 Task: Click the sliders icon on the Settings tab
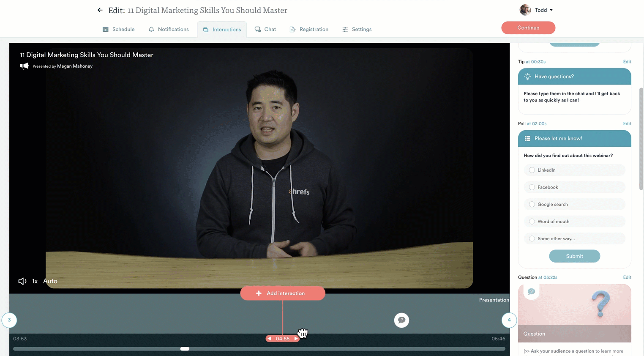[x=344, y=29]
